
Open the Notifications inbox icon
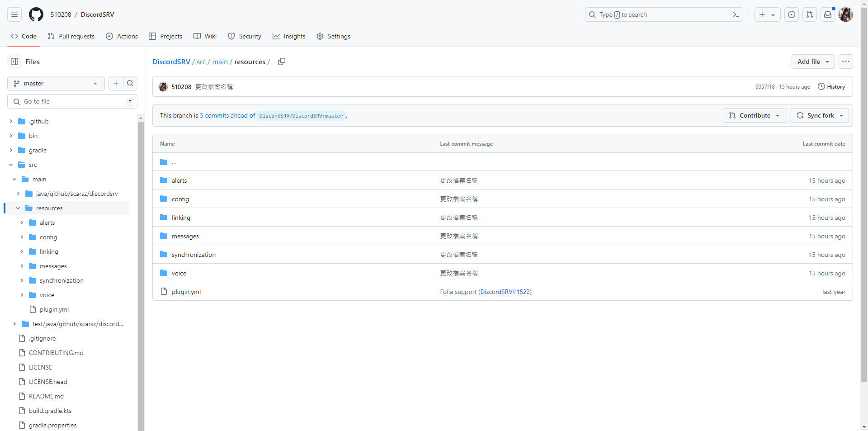(x=828, y=14)
